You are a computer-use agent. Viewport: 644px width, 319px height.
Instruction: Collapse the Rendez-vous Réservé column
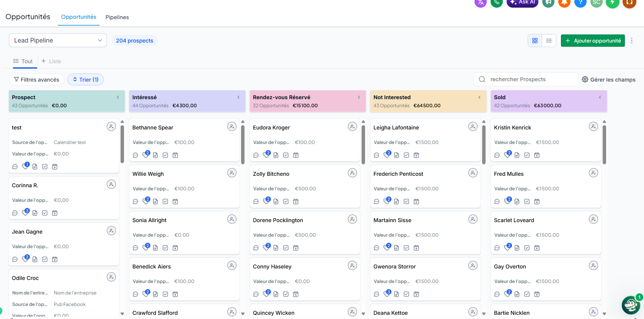click(359, 97)
